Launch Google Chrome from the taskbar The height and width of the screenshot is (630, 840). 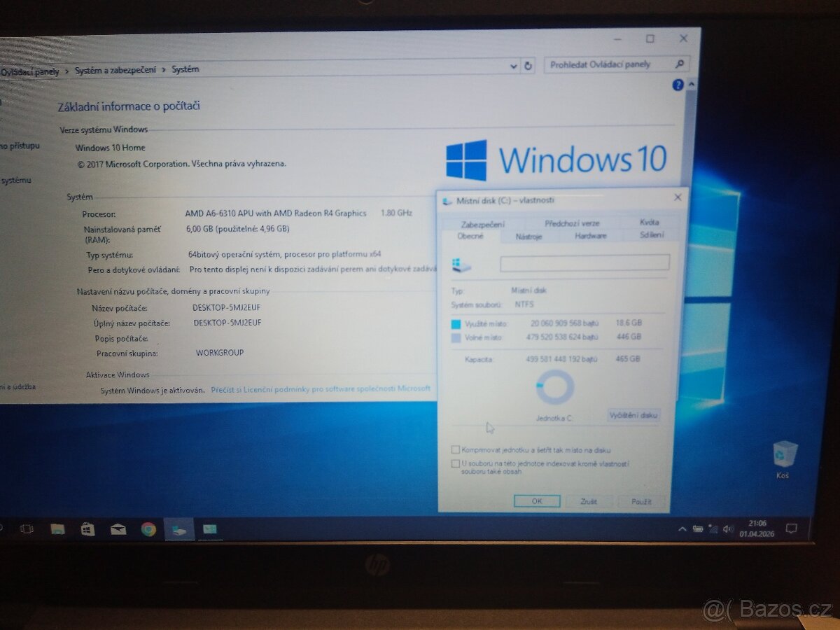(148, 529)
